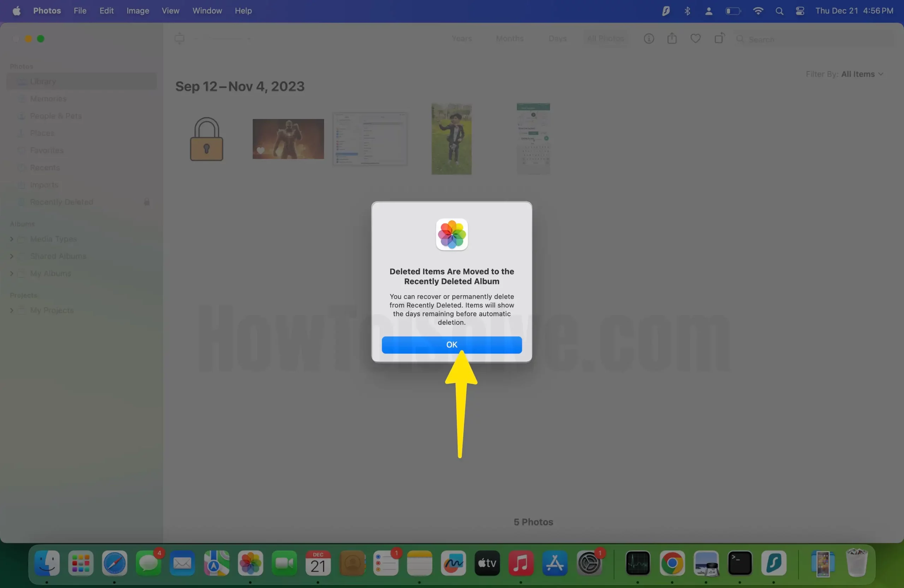Select the padlock photo thumbnail

(206, 139)
